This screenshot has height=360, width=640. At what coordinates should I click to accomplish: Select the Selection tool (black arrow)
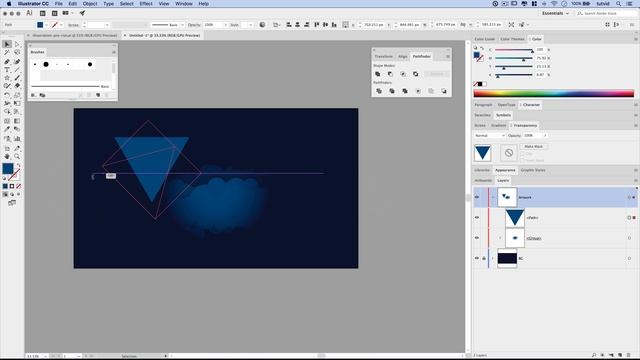[x=7, y=44]
